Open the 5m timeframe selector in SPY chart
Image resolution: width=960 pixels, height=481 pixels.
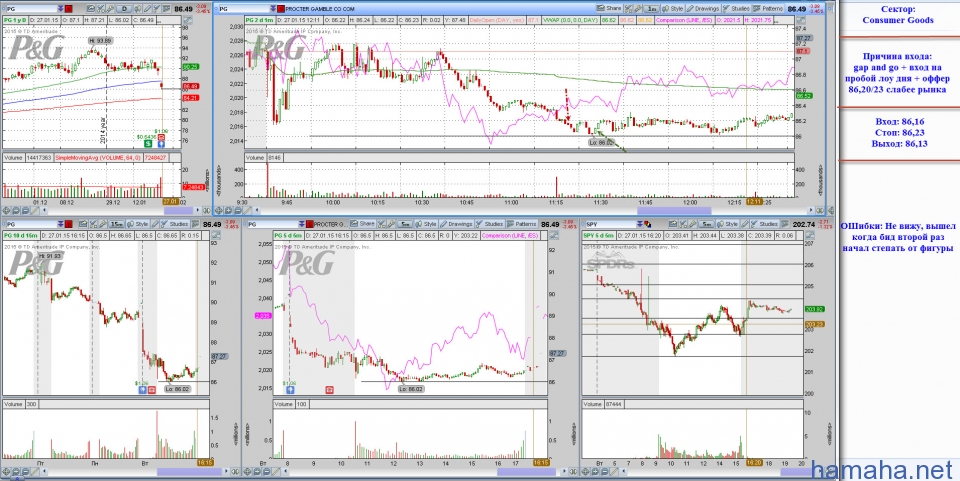click(707, 224)
